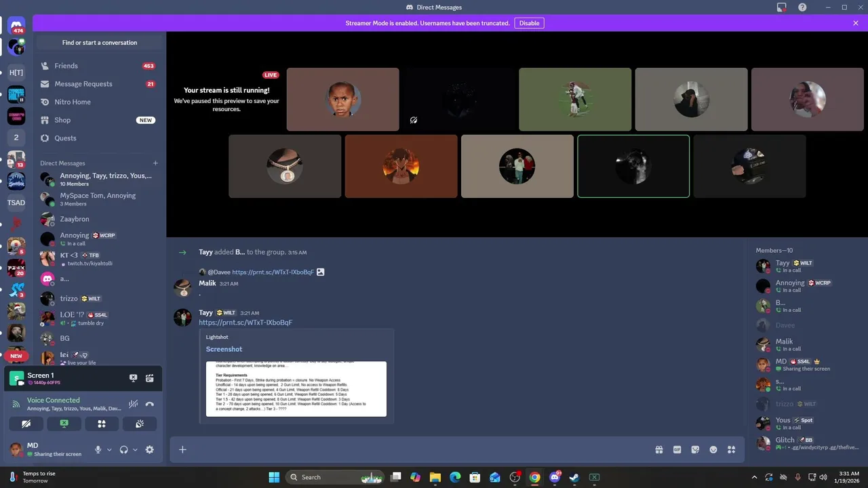The image size is (868, 488).
Task: Go to Nitro Home
Action: pyautogui.click(x=99, y=102)
